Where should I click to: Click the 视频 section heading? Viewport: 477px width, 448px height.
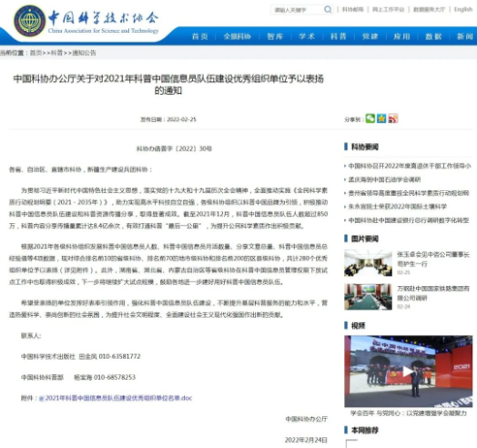pyautogui.click(x=358, y=326)
